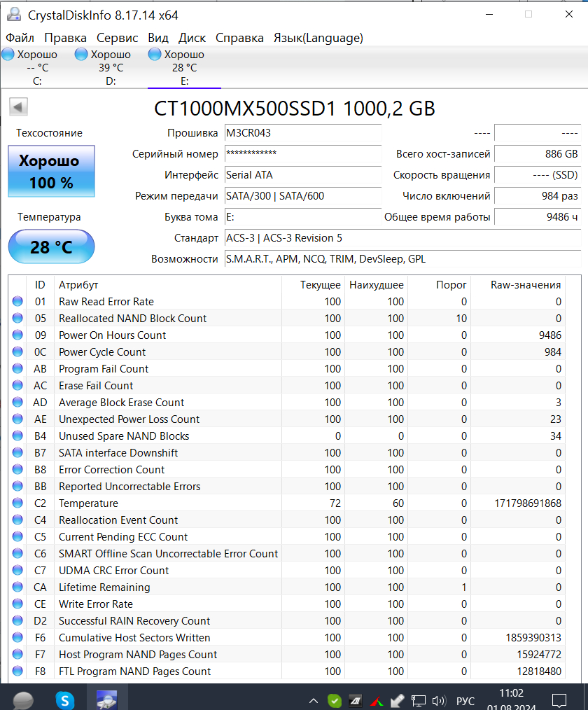Click the status circle for Raw Read Error Rate
Screen dimensions: 588x710
click(x=17, y=301)
